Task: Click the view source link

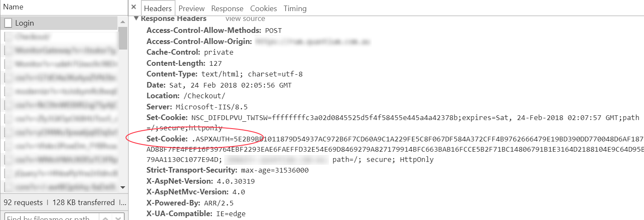Action: click(245, 19)
